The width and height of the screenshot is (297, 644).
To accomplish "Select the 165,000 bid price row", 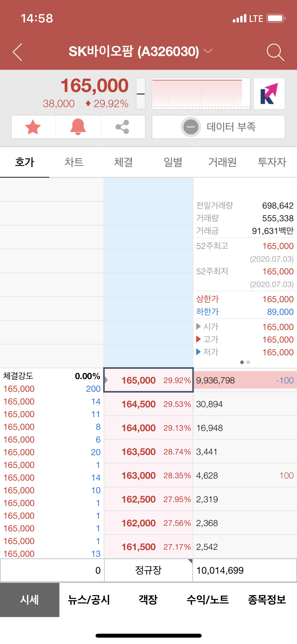I will (x=149, y=380).
